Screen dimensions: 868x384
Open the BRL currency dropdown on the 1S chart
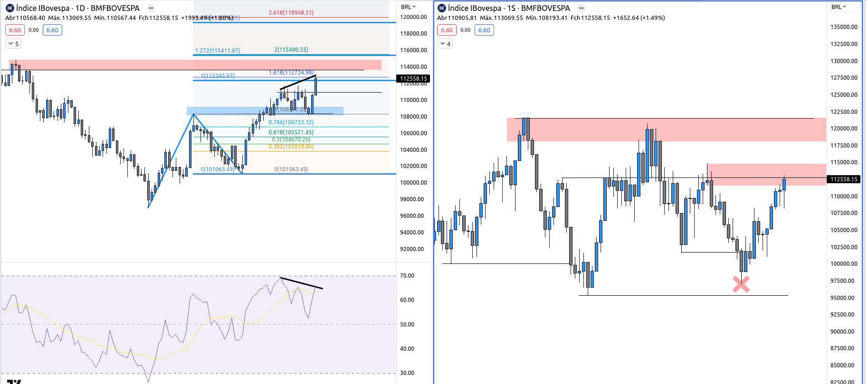pyautogui.click(x=839, y=7)
